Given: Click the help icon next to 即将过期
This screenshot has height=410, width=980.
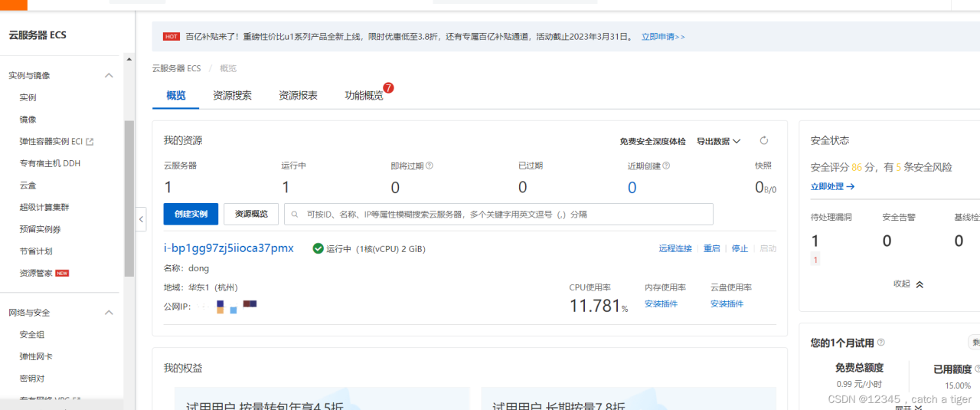Looking at the screenshot, I should pyautogui.click(x=430, y=166).
